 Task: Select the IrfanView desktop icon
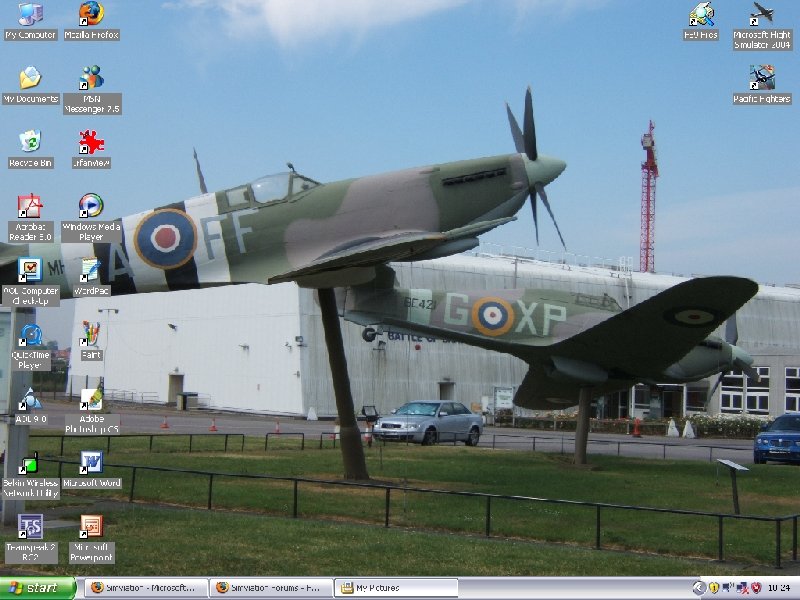click(91, 142)
